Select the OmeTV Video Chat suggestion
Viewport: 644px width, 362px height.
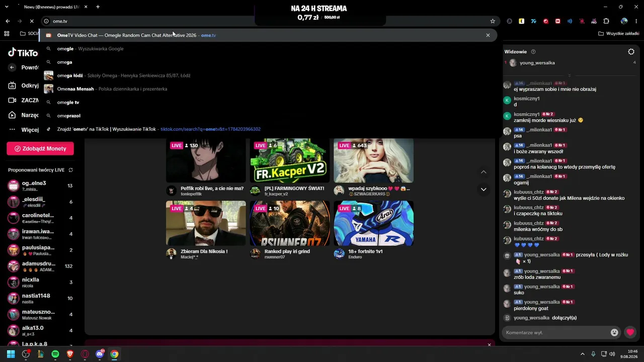(x=268, y=35)
